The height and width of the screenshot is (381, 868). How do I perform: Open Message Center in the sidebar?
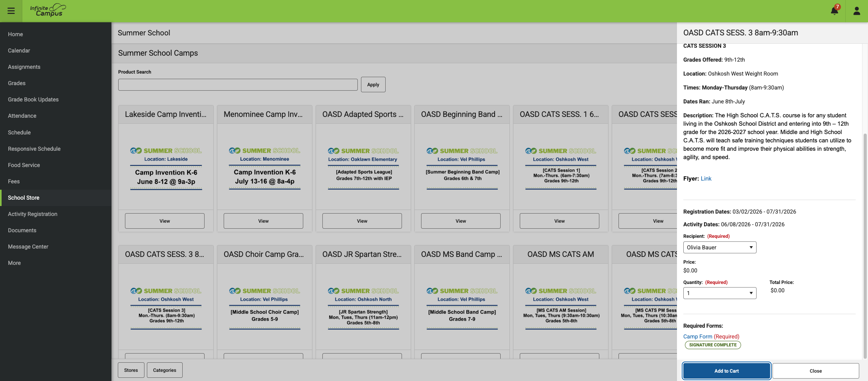point(56,247)
